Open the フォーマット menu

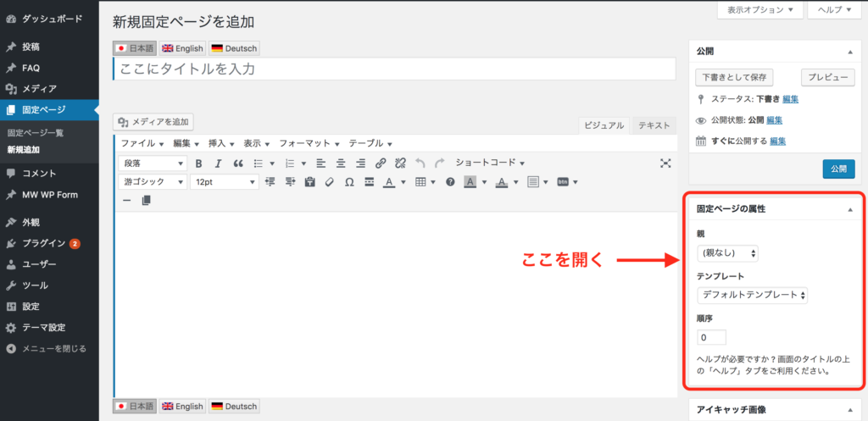[309, 143]
